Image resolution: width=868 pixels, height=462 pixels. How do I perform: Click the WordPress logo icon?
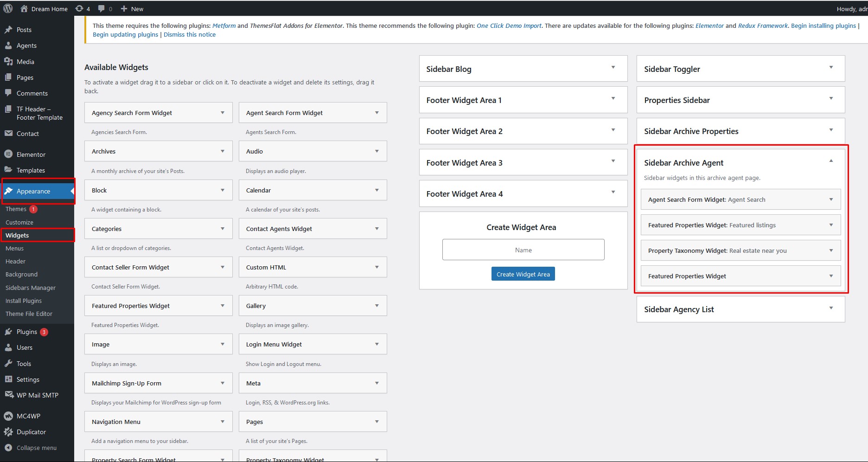pos(8,8)
